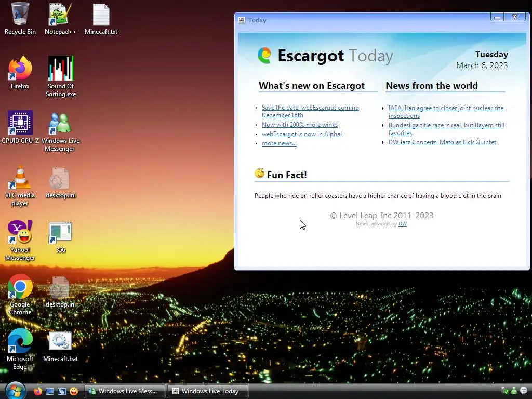Select the Microsoft Edge desktop shortcut
This screenshot has height=399, width=532.
point(20,349)
